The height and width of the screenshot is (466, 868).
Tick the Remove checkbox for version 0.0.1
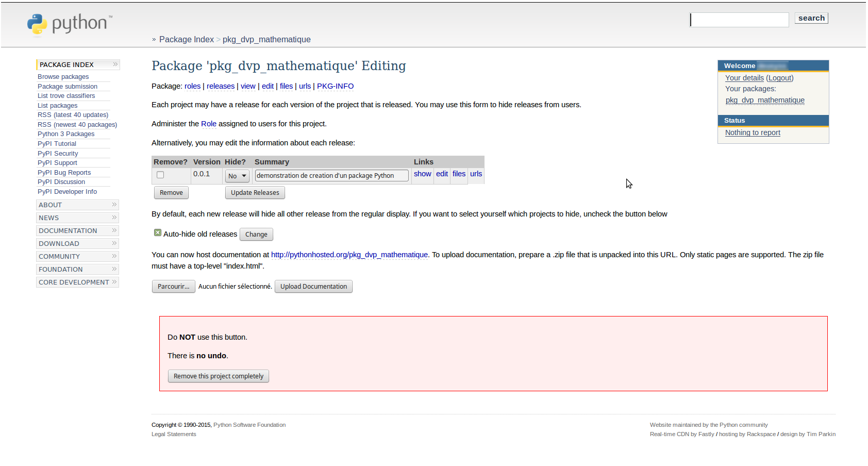tap(160, 175)
